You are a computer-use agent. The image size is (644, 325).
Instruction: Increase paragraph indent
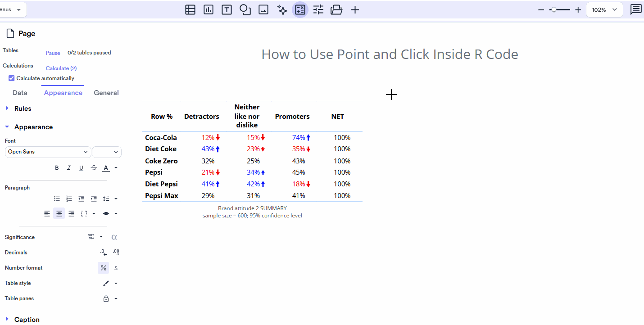[x=94, y=199]
